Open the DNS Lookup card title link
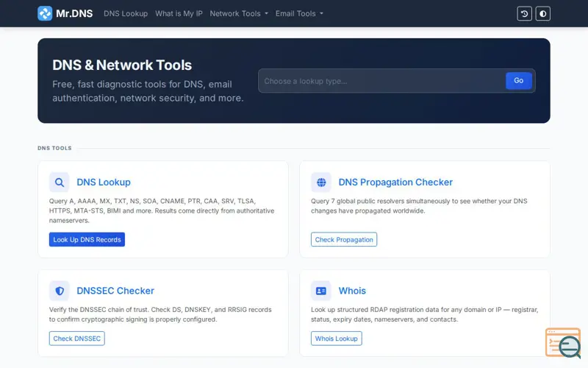This screenshot has height=368, width=588. [104, 182]
